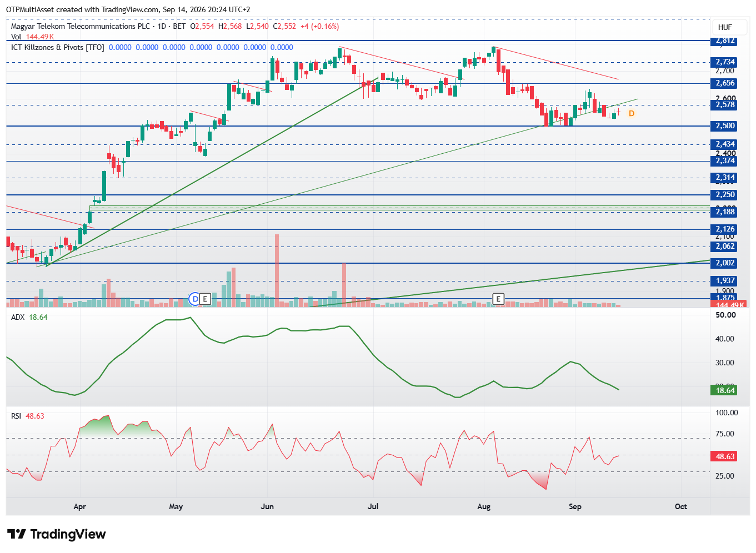Viewport: 756px width, 553px height.
Task: Click the blue D dividend marker
Action: (194, 299)
